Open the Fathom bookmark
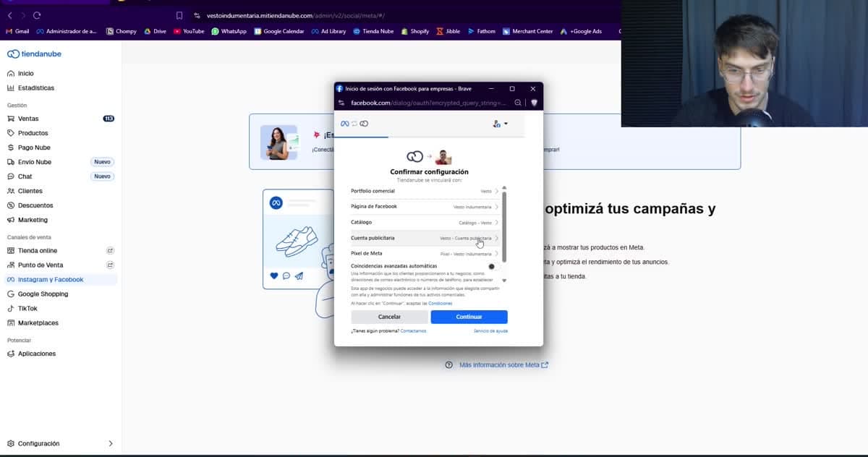 point(481,31)
